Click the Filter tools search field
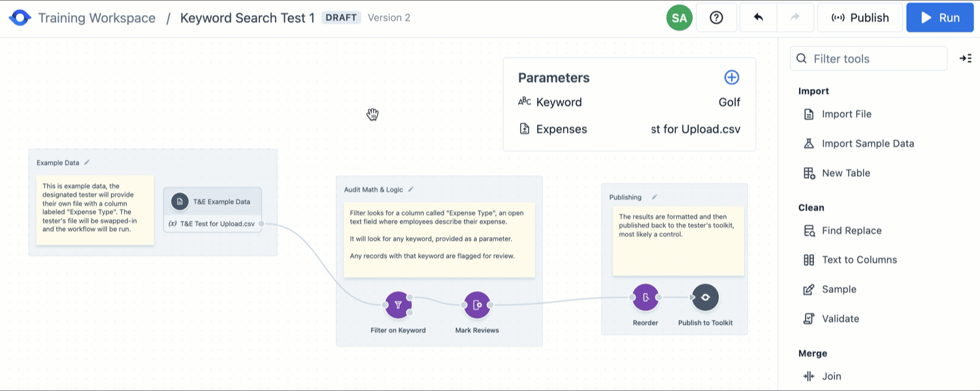This screenshot has width=980, height=391. pos(869,59)
